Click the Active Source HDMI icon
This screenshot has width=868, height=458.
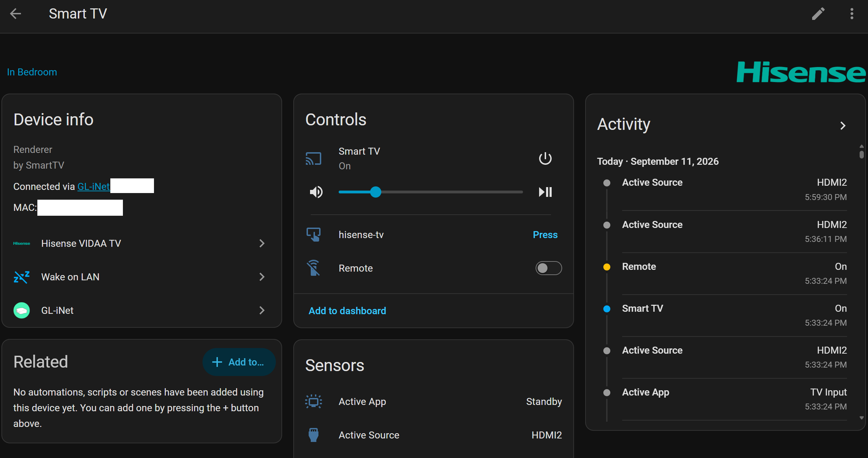314,435
